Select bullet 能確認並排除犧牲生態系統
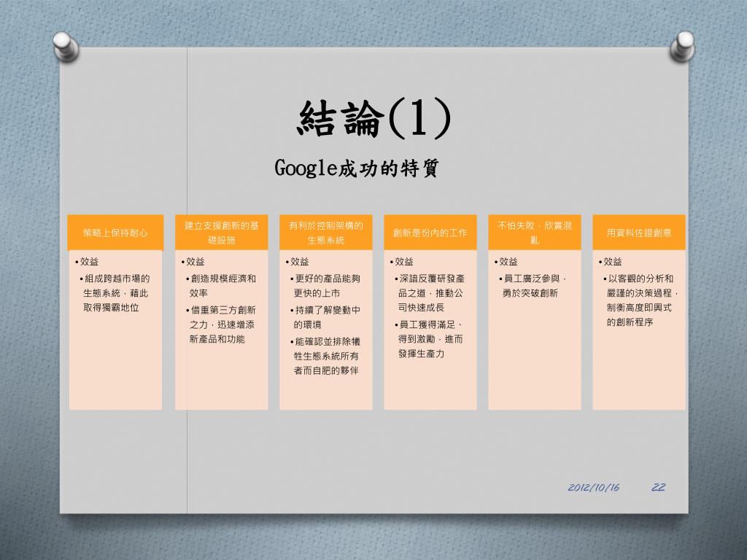The height and width of the screenshot is (560, 747). coord(325,356)
